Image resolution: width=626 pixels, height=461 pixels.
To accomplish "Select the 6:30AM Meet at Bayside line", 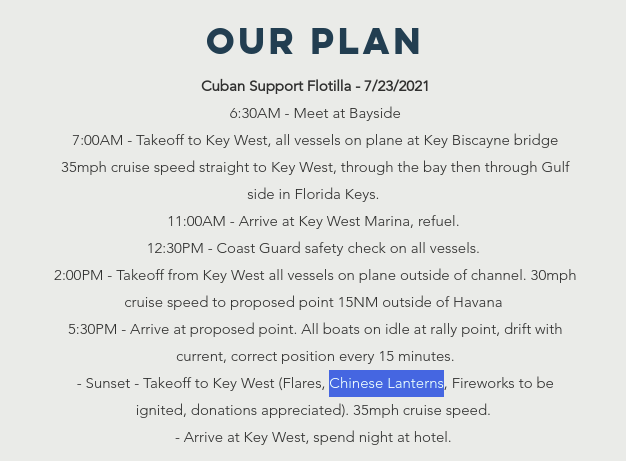I will tap(314, 113).
